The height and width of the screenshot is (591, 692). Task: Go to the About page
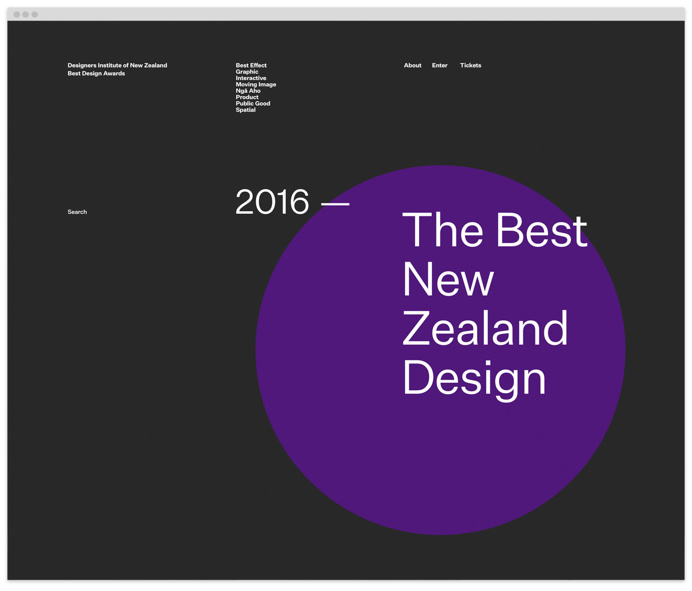pyautogui.click(x=413, y=65)
